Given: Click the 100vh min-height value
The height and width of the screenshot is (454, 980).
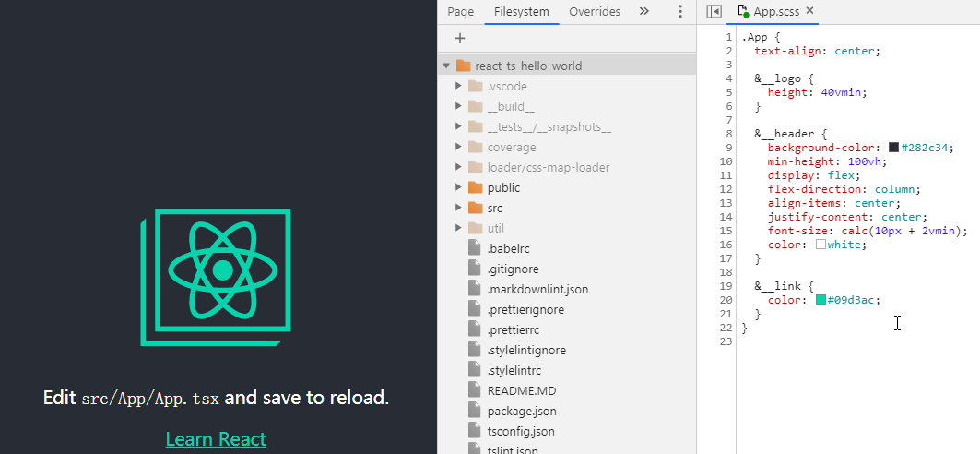Looking at the screenshot, I should [863, 161].
